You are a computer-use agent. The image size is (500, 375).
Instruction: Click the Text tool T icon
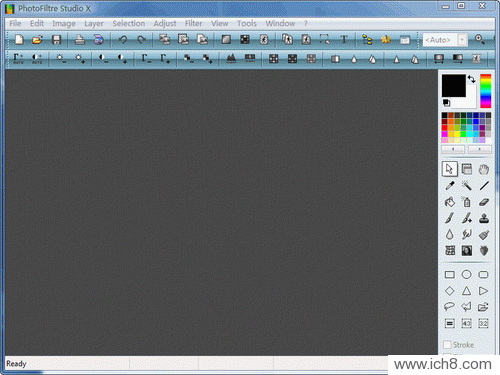pyautogui.click(x=344, y=40)
